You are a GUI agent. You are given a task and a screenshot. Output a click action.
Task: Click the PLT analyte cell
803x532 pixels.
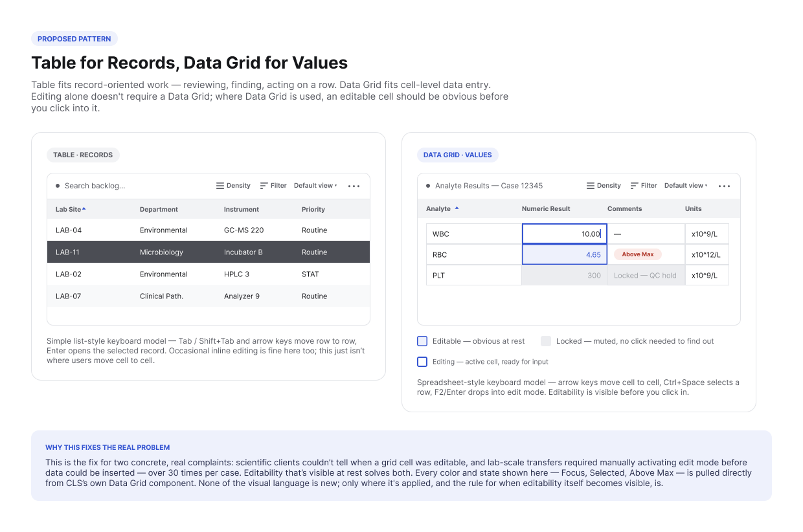(474, 275)
